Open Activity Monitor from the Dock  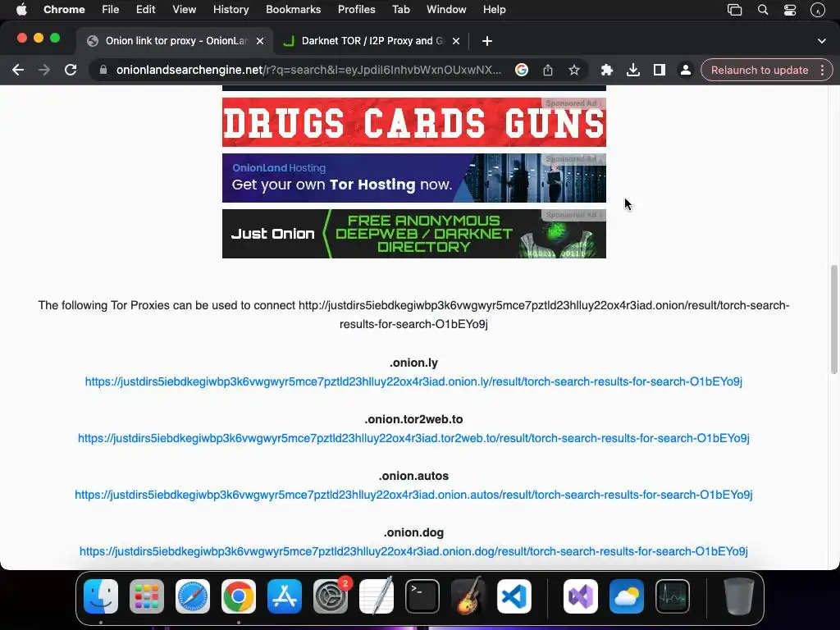[673, 596]
